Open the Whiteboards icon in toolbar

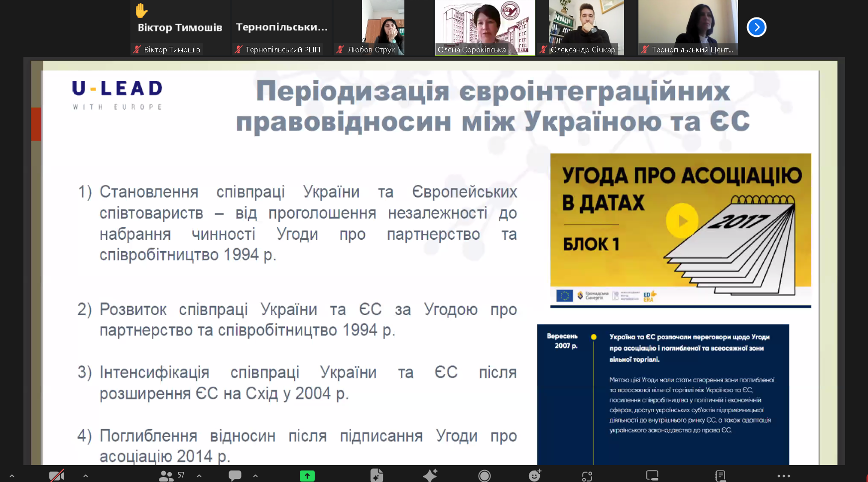(652, 476)
